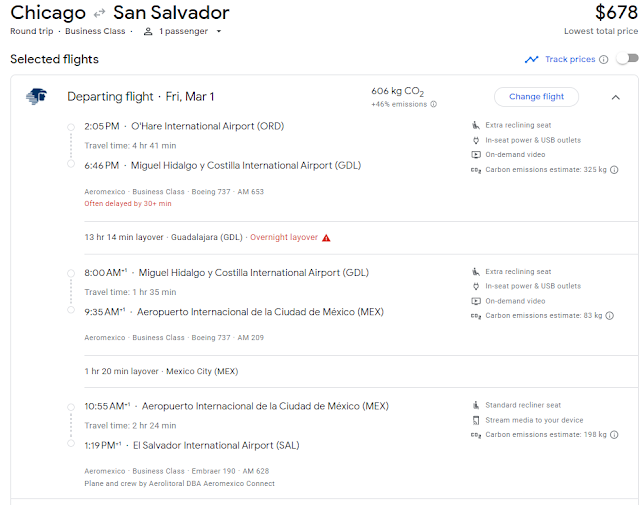Open info icon for 83 kg emissions estimate
The height and width of the screenshot is (505, 640).
(x=609, y=316)
